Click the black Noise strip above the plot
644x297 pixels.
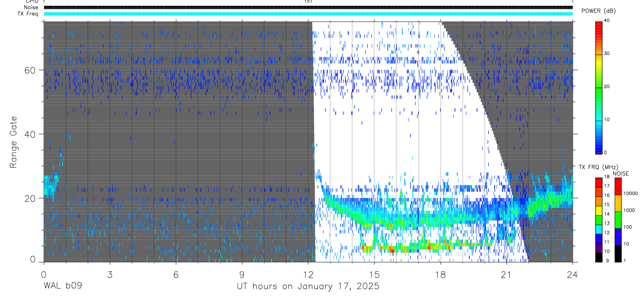point(308,7)
